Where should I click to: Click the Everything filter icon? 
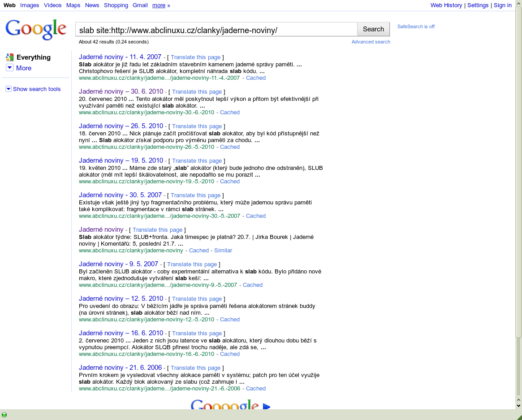pos(10,57)
